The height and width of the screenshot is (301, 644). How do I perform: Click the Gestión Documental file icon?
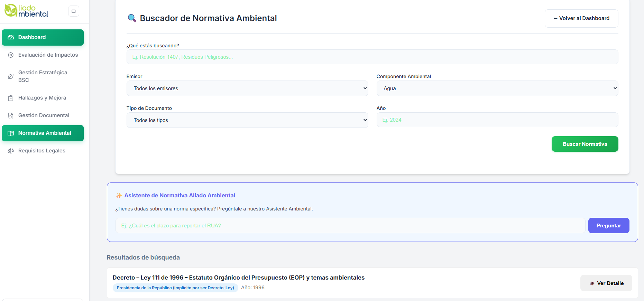[x=11, y=115]
